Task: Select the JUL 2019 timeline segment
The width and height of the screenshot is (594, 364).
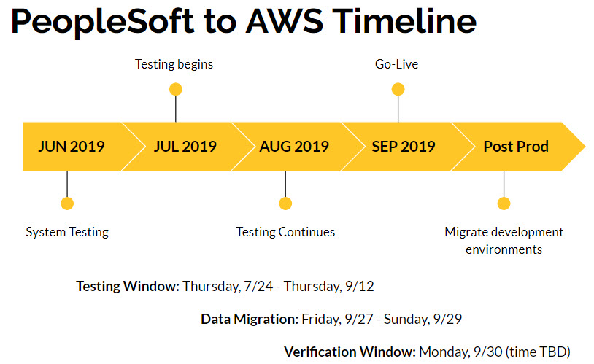Action: point(185,146)
